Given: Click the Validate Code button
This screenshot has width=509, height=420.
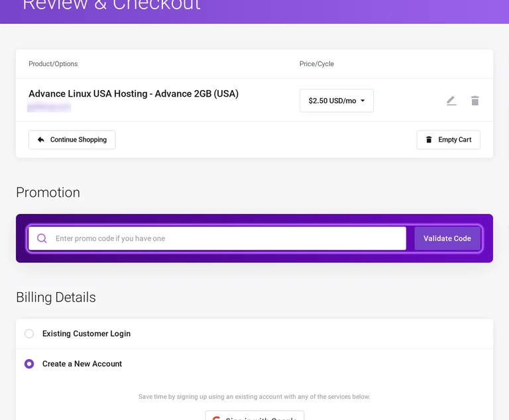Looking at the screenshot, I should [447, 238].
